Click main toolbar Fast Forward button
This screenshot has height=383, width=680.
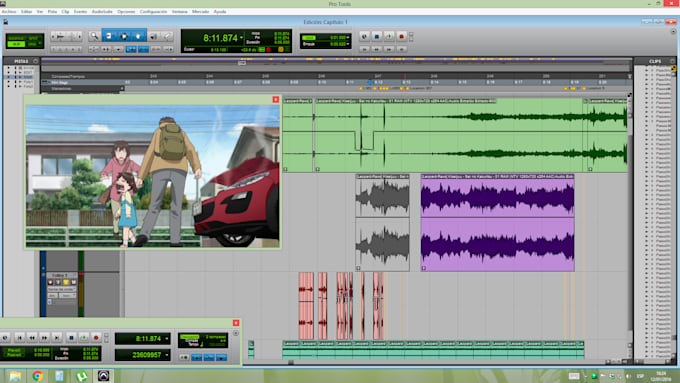point(389,49)
